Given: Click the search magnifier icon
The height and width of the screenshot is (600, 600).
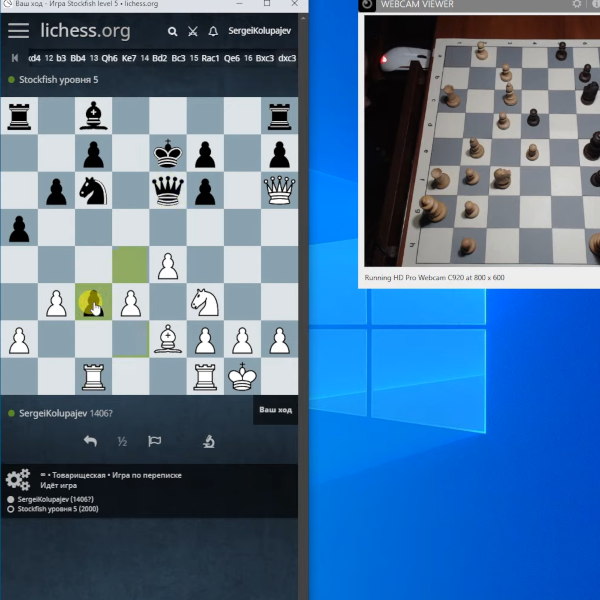Looking at the screenshot, I should coord(173,32).
